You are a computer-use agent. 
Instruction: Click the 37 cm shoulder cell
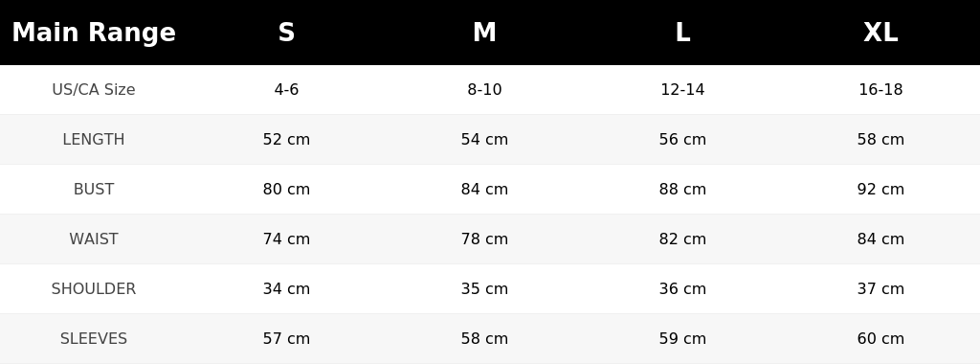tap(880, 289)
